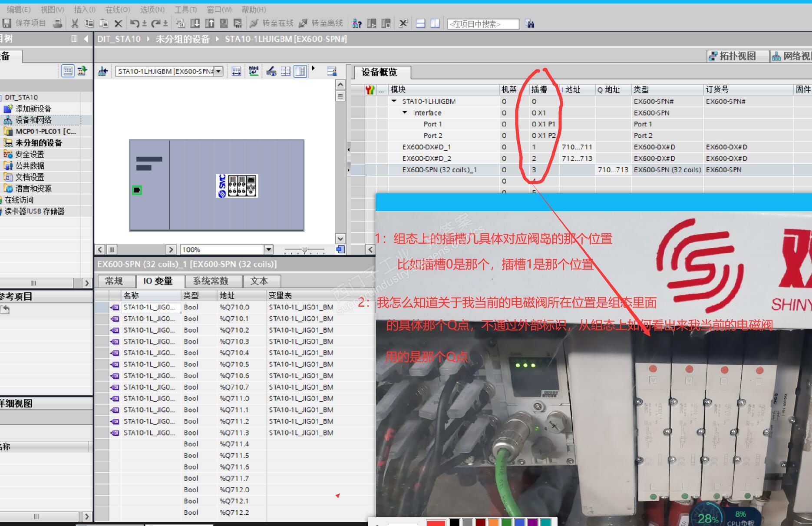The image size is (812, 526).
Task: Click the binoculars search icon
Action: [530, 23]
